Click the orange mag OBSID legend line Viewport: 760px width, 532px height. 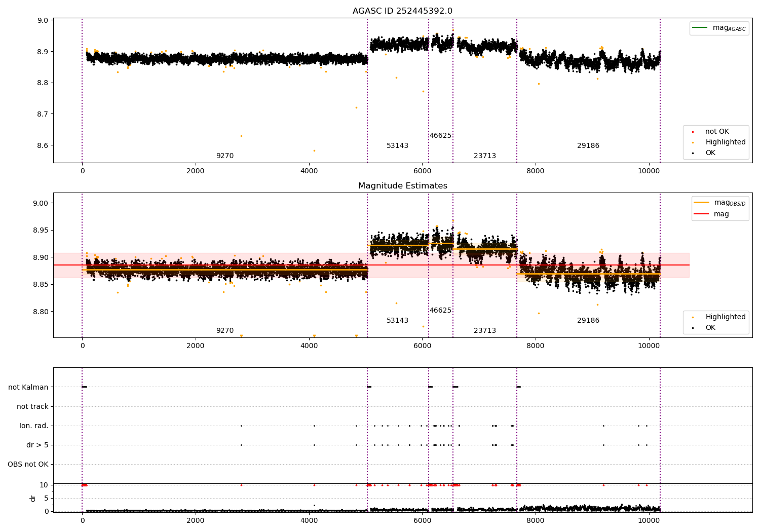(x=701, y=203)
